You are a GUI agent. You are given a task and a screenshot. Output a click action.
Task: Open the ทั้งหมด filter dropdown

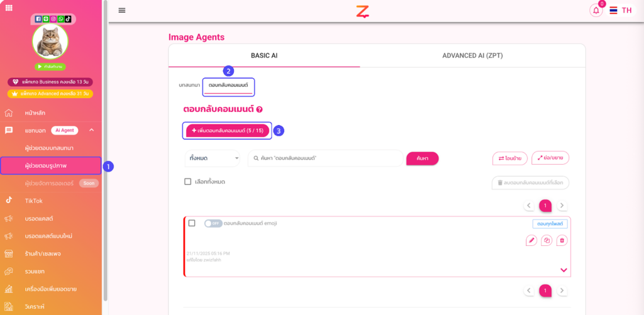(x=212, y=158)
